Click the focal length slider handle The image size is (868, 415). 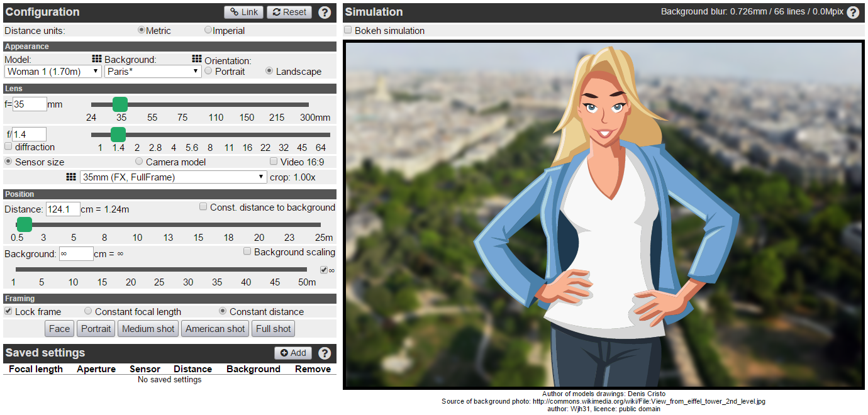(x=120, y=104)
